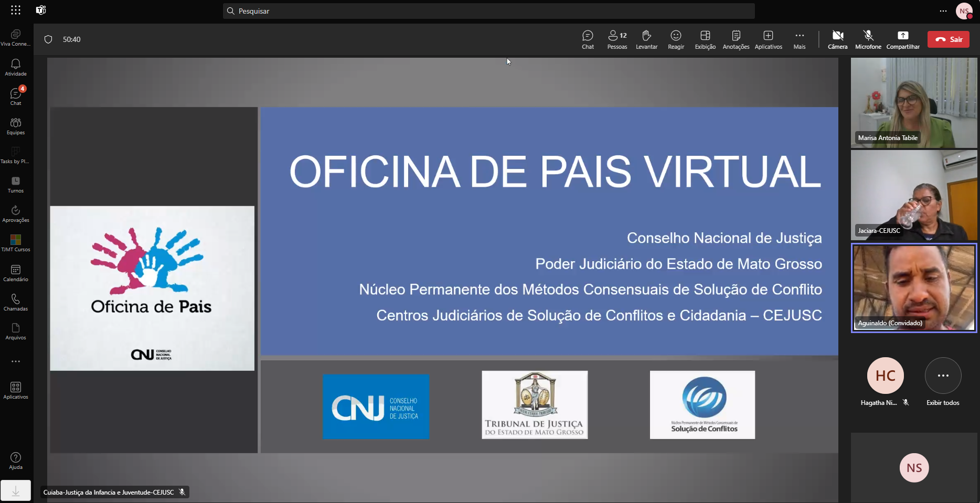Open Anotações meeting notes
Image resolution: width=980 pixels, height=503 pixels.
pyautogui.click(x=736, y=39)
